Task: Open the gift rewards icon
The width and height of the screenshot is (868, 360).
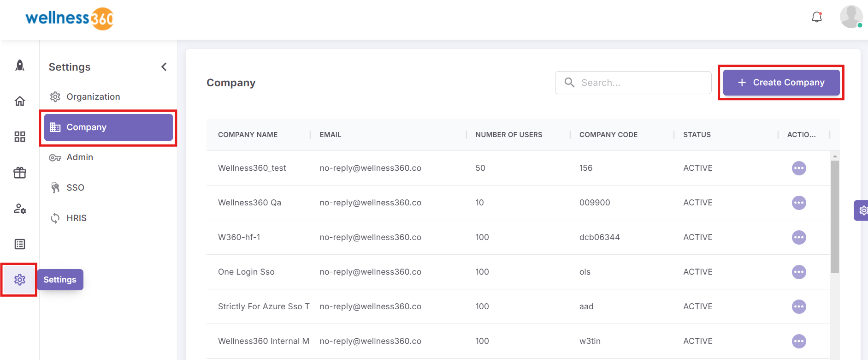Action: click(x=20, y=173)
